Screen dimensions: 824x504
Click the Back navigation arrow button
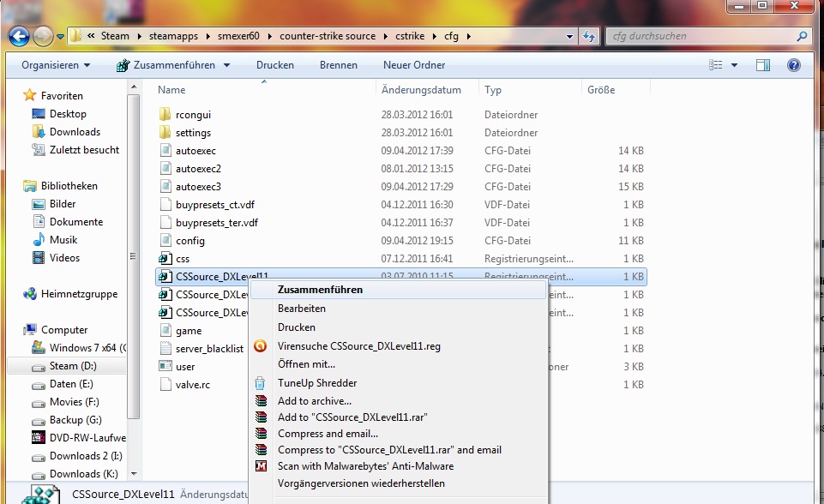(19, 36)
